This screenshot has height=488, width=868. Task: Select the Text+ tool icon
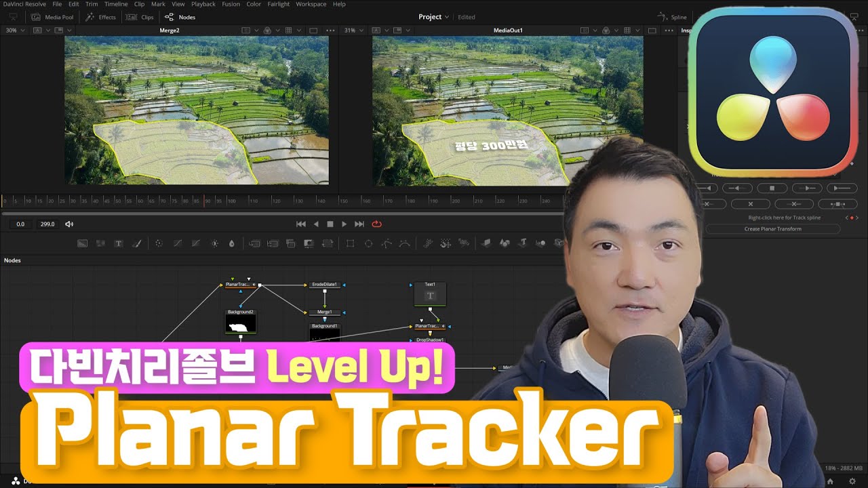[119, 243]
